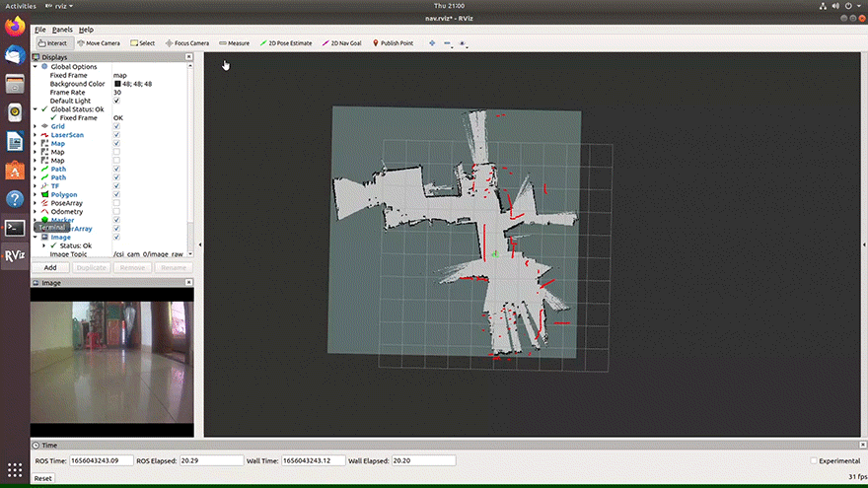868x488 pixels.
Task: Open Terminal from the Ubuntu dock
Action: (x=15, y=228)
